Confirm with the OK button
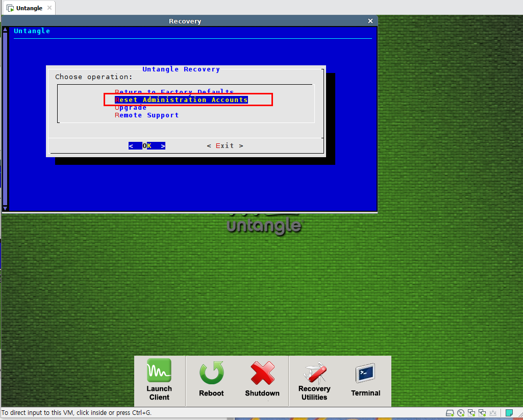Viewport: 523px width, 420px height. pyautogui.click(x=147, y=146)
